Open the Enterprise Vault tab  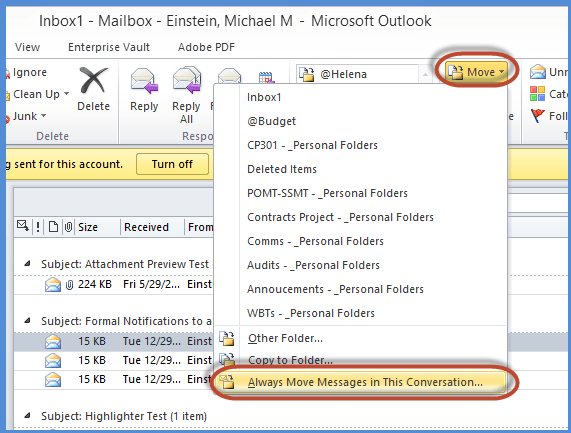(x=109, y=47)
